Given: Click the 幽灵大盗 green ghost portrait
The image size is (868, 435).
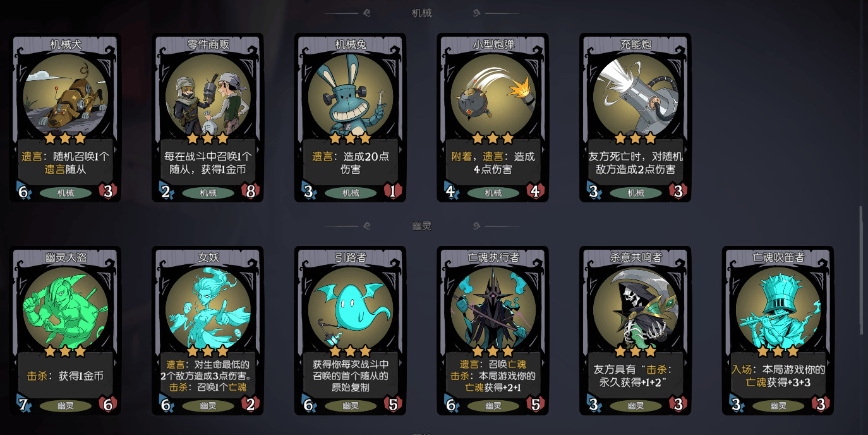Looking at the screenshot, I should (65, 308).
